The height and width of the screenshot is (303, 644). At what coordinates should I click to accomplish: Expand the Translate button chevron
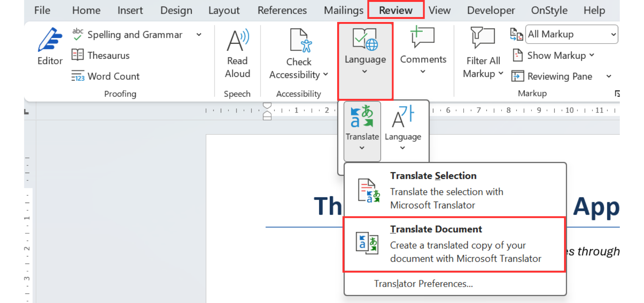[x=362, y=148]
